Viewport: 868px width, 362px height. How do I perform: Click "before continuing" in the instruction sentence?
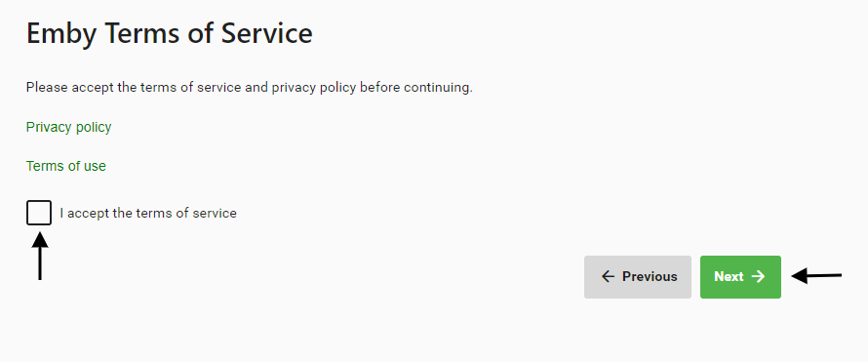tap(416, 88)
